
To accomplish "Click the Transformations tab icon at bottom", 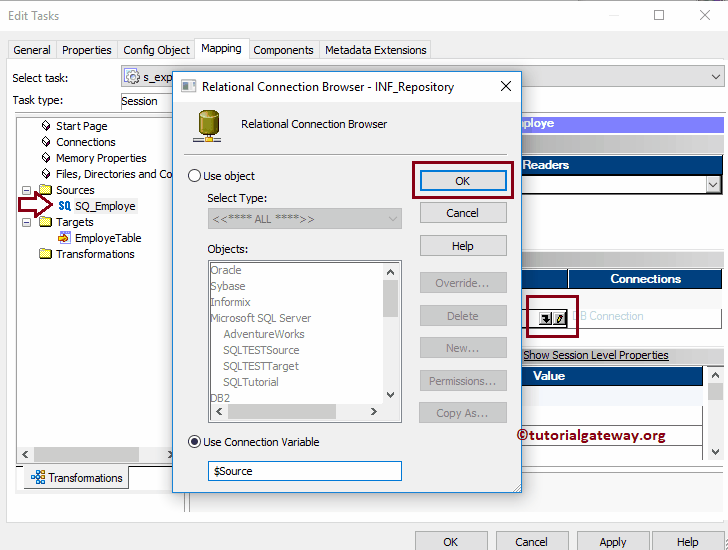I will [38, 477].
